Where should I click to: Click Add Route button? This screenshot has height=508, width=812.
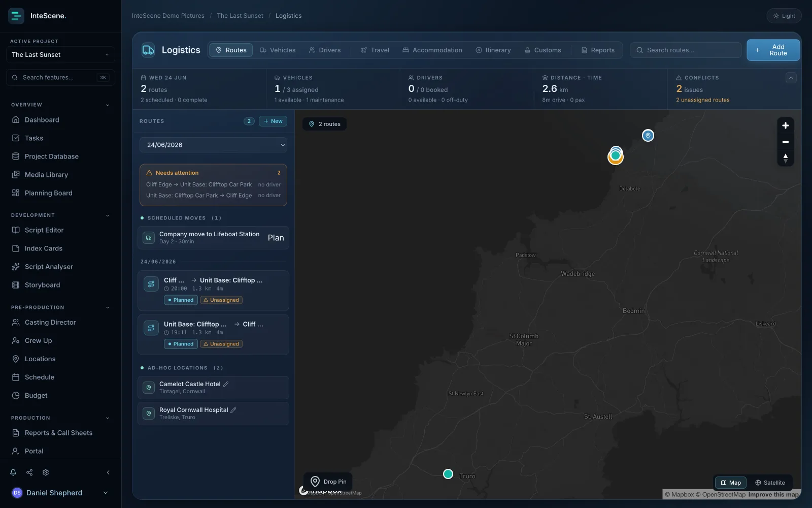tap(773, 50)
